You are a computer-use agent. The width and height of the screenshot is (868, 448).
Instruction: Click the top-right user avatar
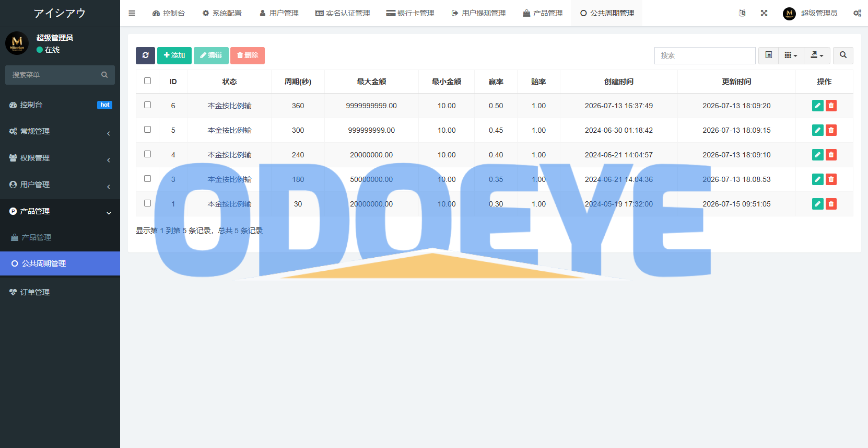coord(789,14)
